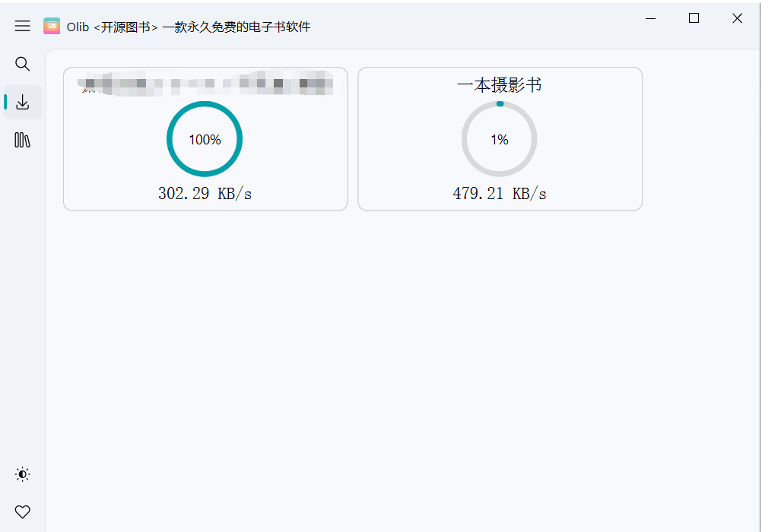Open the hamburger navigation menu

[23, 26]
